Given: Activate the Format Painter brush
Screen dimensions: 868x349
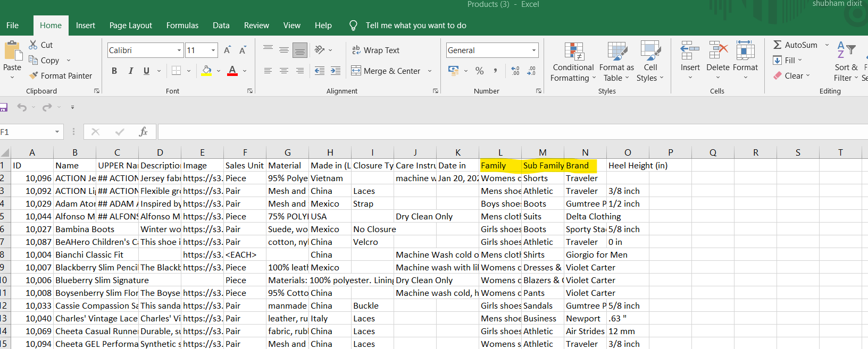Looking at the screenshot, I should 34,76.
